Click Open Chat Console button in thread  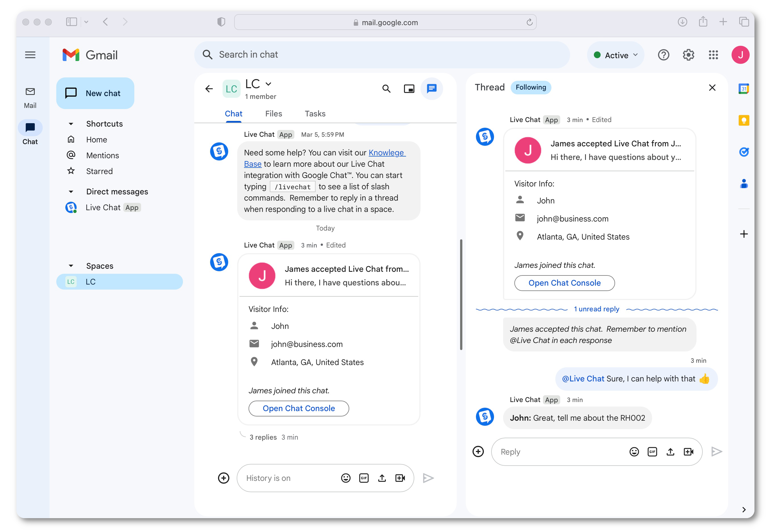tap(564, 283)
